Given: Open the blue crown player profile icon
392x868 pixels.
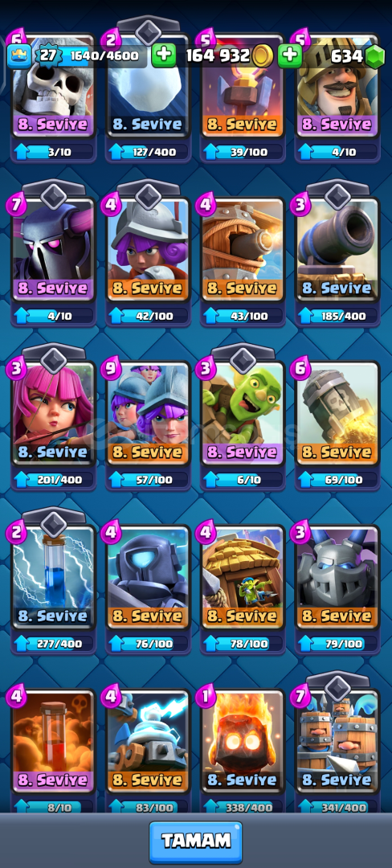Looking at the screenshot, I should [x=18, y=55].
